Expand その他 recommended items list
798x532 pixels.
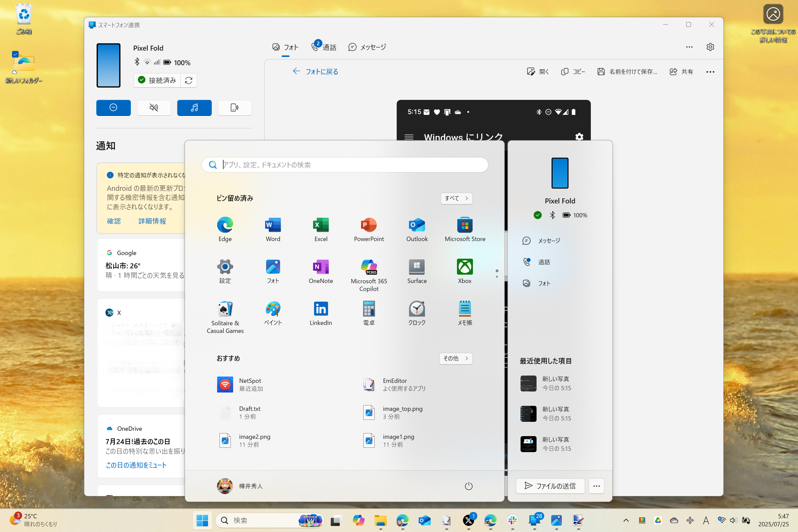[x=456, y=359]
